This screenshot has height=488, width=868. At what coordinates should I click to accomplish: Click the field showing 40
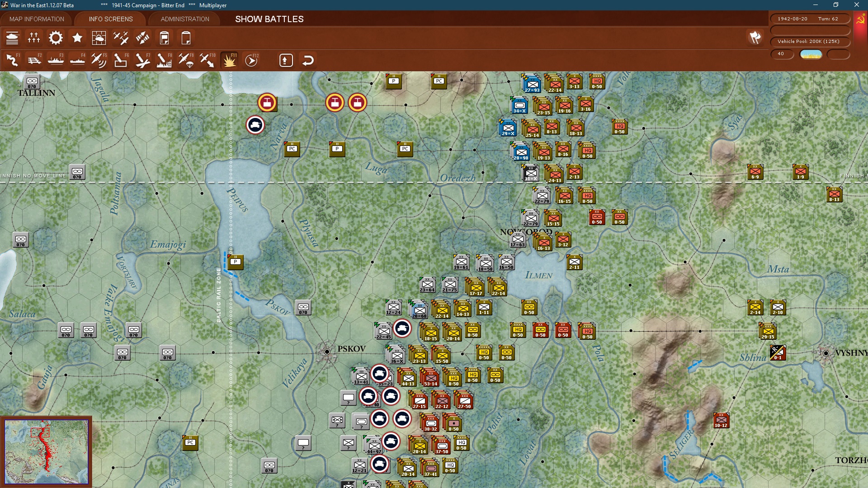click(782, 54)
